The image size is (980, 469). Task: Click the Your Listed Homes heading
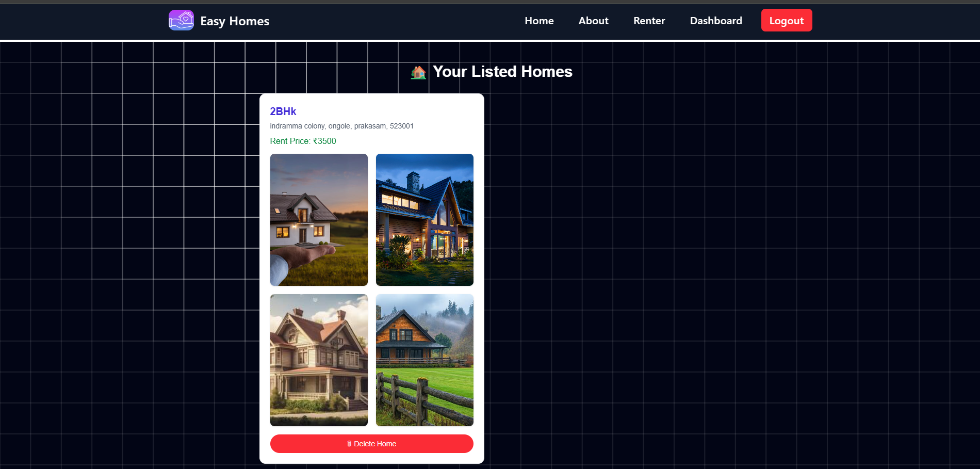[x=502, y=72]
